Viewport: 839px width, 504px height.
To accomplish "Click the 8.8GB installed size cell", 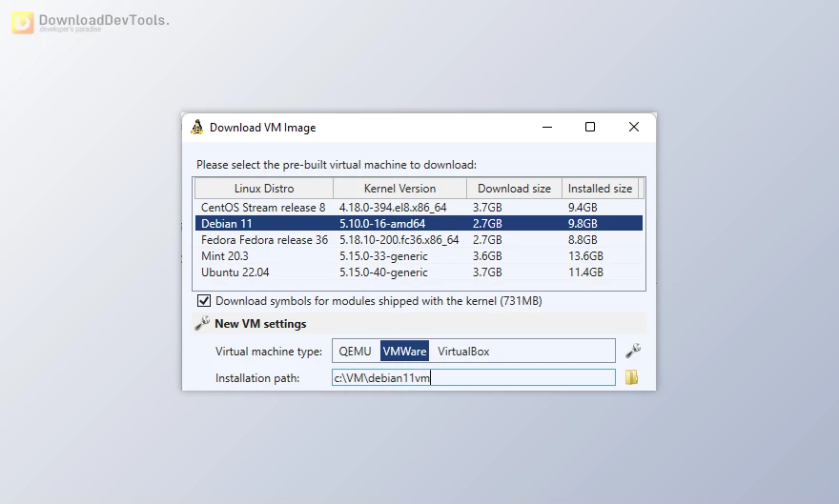I will (583, 240).
